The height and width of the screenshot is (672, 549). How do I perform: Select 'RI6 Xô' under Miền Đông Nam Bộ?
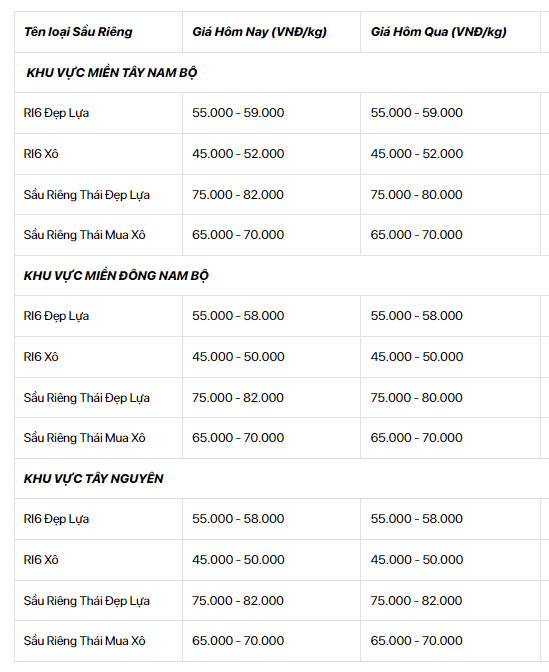coord(41,357)
